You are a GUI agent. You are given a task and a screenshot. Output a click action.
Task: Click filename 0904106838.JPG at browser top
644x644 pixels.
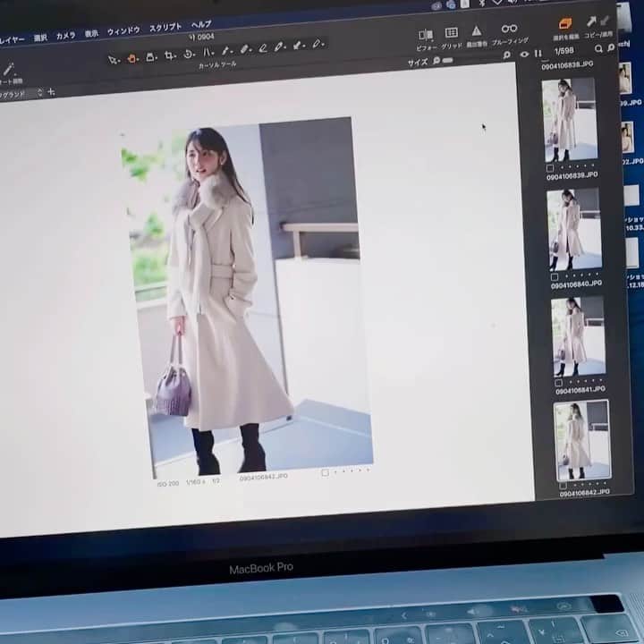pyautogui.click(x=567, y=65)
